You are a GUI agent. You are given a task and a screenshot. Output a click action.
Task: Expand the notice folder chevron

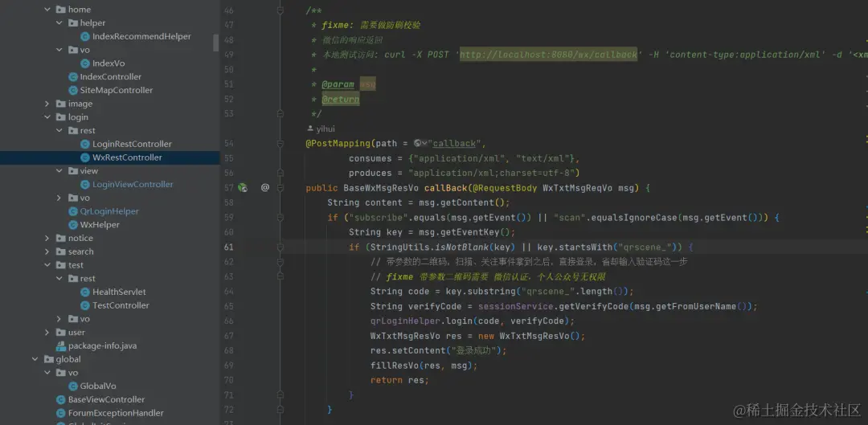(x=47, y=238)
